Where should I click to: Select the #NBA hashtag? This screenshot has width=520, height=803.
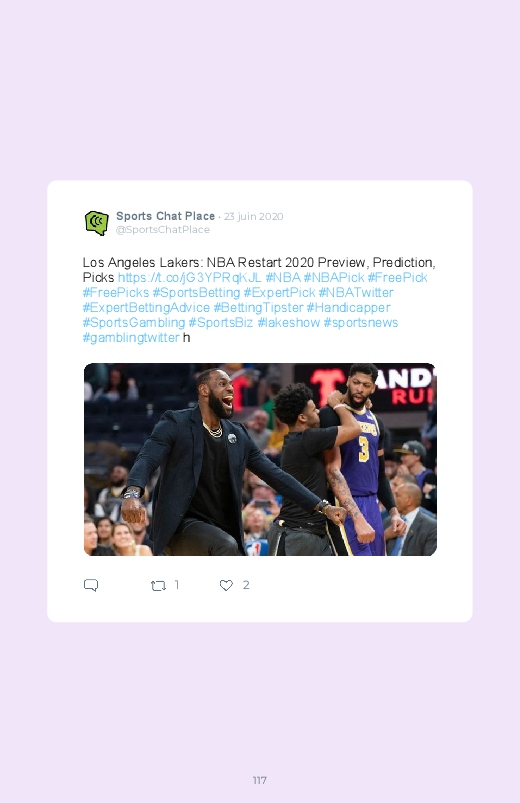[x=283, y=278]
